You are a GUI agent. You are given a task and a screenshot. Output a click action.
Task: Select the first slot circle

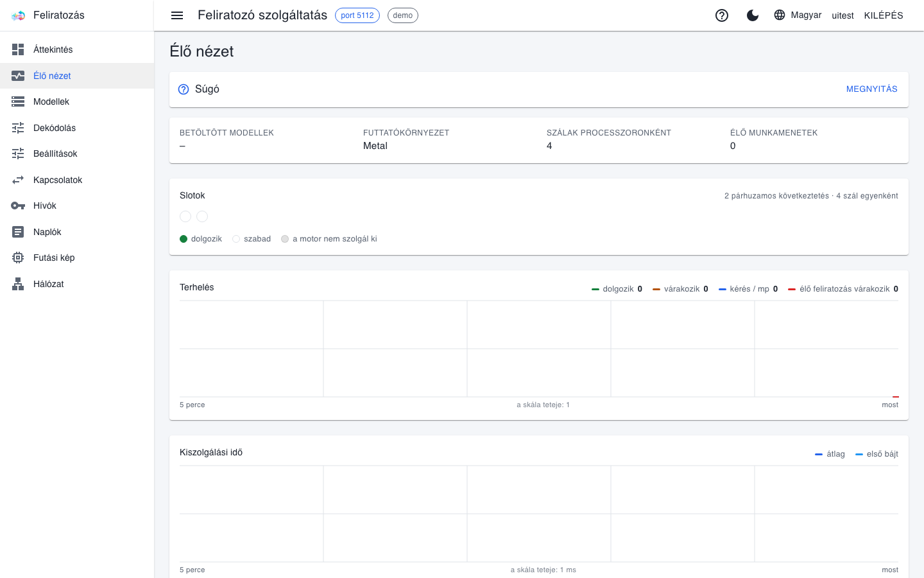185,216
